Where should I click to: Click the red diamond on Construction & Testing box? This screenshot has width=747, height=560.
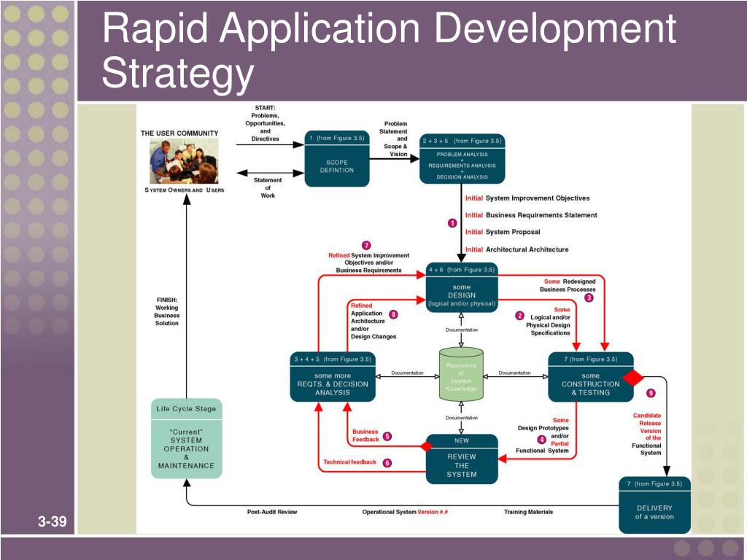click(633, 378)
